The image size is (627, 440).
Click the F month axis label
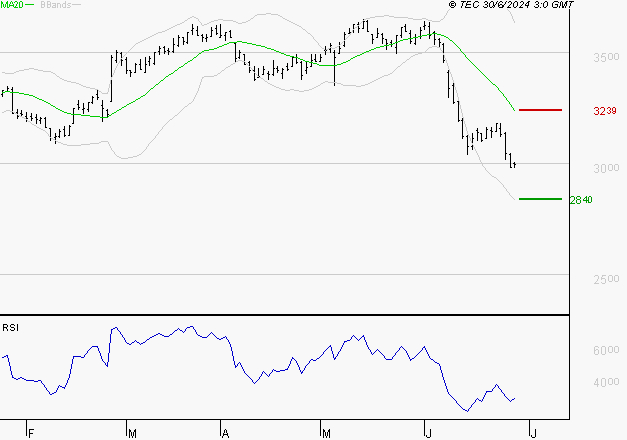(x=32, y=433)
